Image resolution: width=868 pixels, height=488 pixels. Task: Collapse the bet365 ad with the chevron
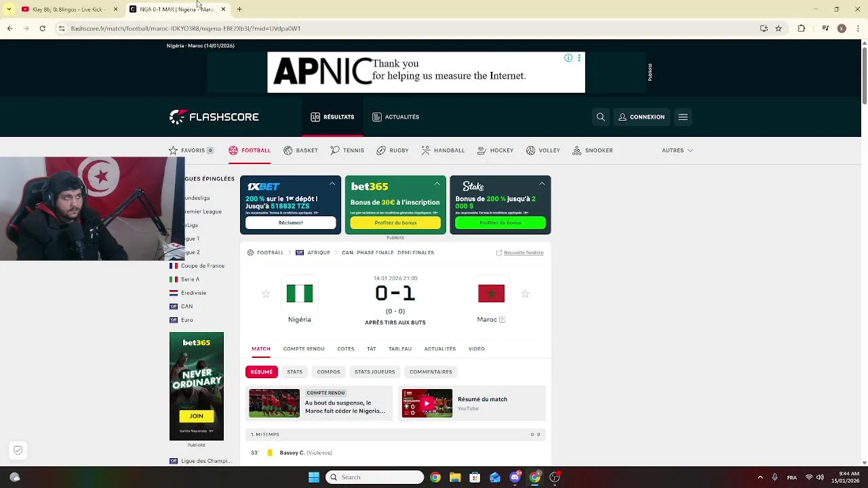click(437, 184)
